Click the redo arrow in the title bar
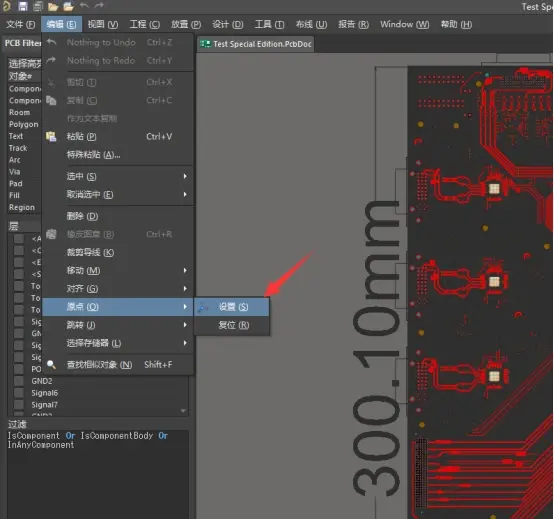Screen dimensions: 554x519 tap(99, 5)
